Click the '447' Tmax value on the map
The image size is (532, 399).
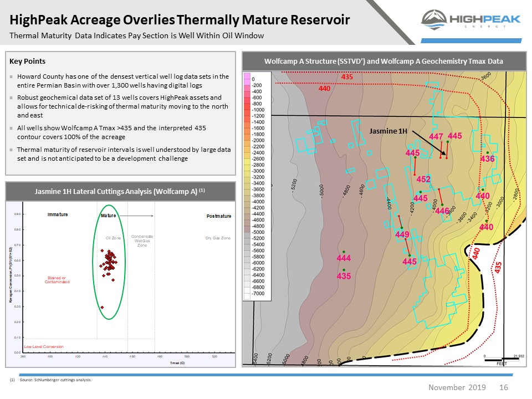pyautogui.click(x=436, y=136)
